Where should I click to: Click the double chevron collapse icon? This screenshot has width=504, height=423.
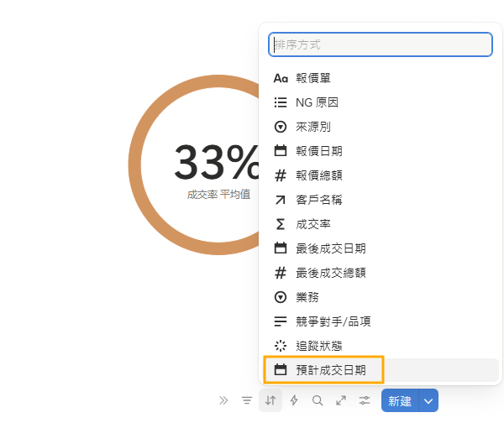tap(223, 401)
